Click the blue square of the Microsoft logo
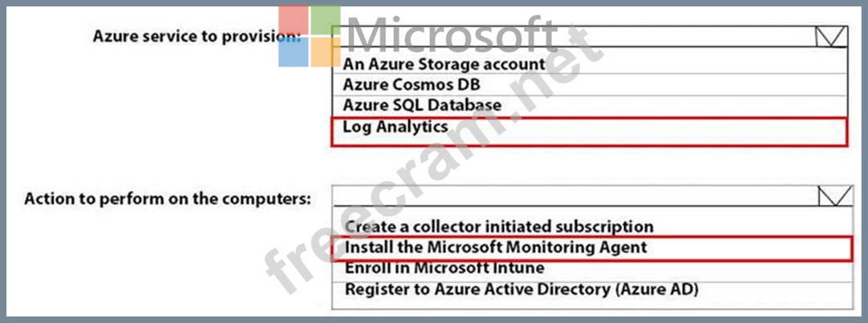This screenshot has height=323, width=868. point(294,52)
